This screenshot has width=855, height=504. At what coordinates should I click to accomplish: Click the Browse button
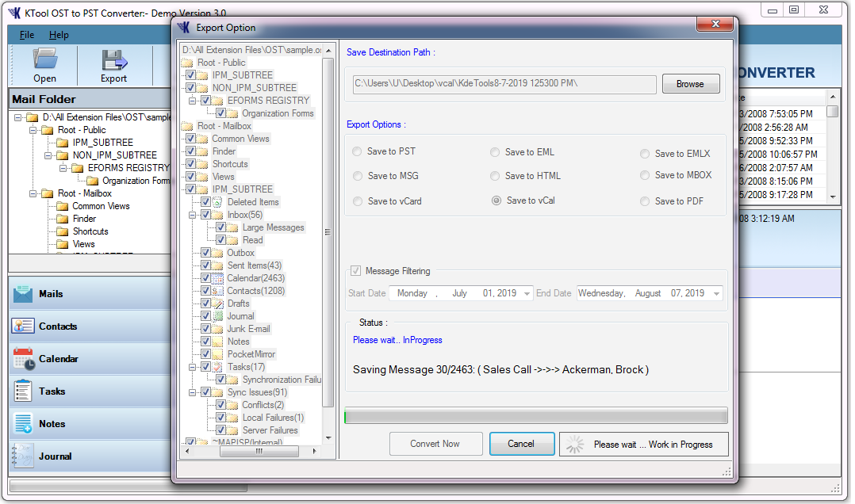691,84
